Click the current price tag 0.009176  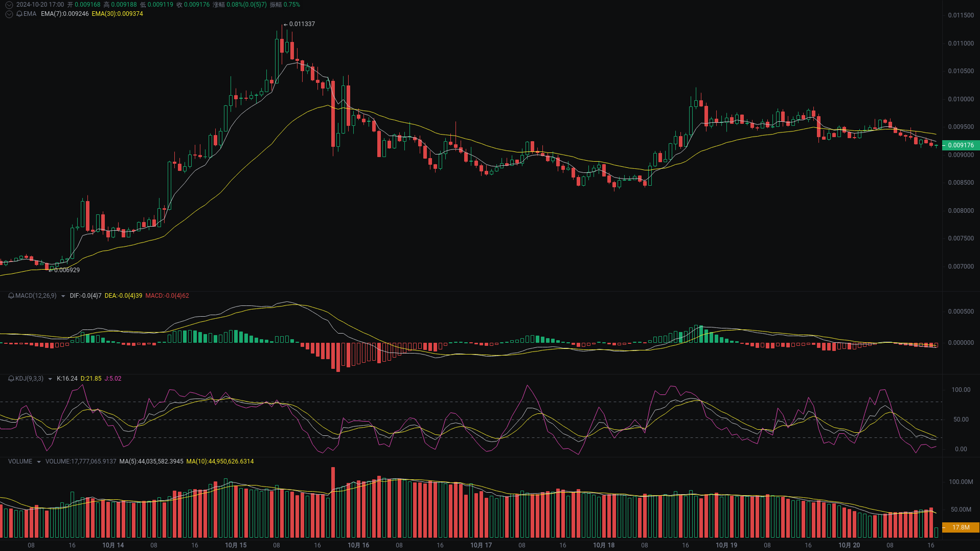click(x=962, y=145)
